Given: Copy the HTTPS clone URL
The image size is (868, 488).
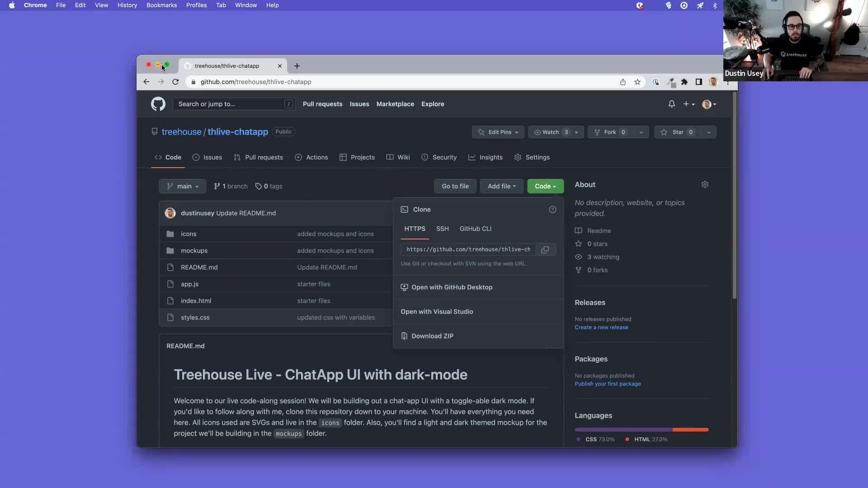Looking at the screenshot, I should [x=544, y=249].
